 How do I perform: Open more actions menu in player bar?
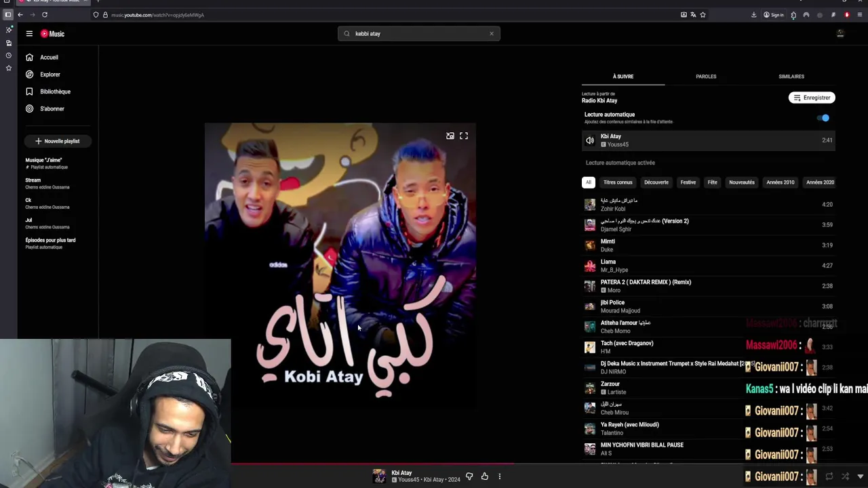pyautogui.click(x=500, y=476)
